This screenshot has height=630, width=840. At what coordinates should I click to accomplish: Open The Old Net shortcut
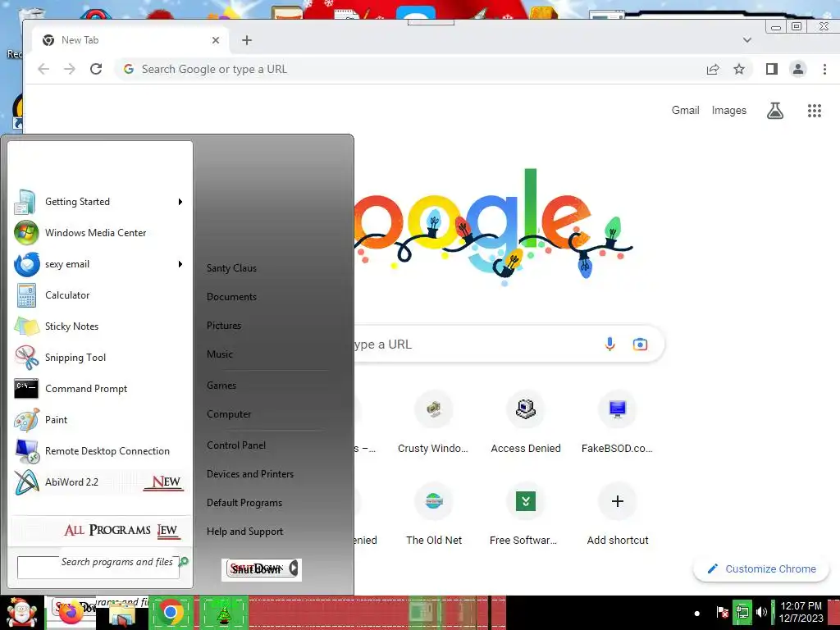tap(433, 514)
